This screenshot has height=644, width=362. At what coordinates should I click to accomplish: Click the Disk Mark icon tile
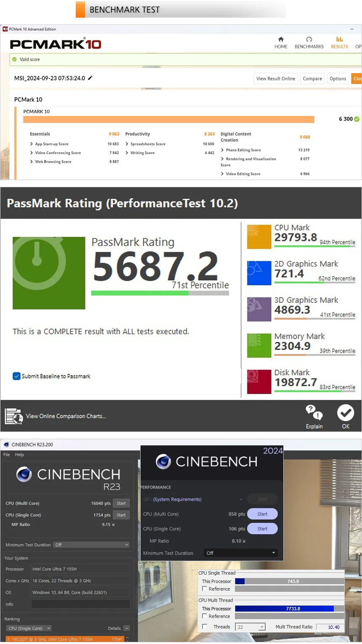(x=259, y=382)
